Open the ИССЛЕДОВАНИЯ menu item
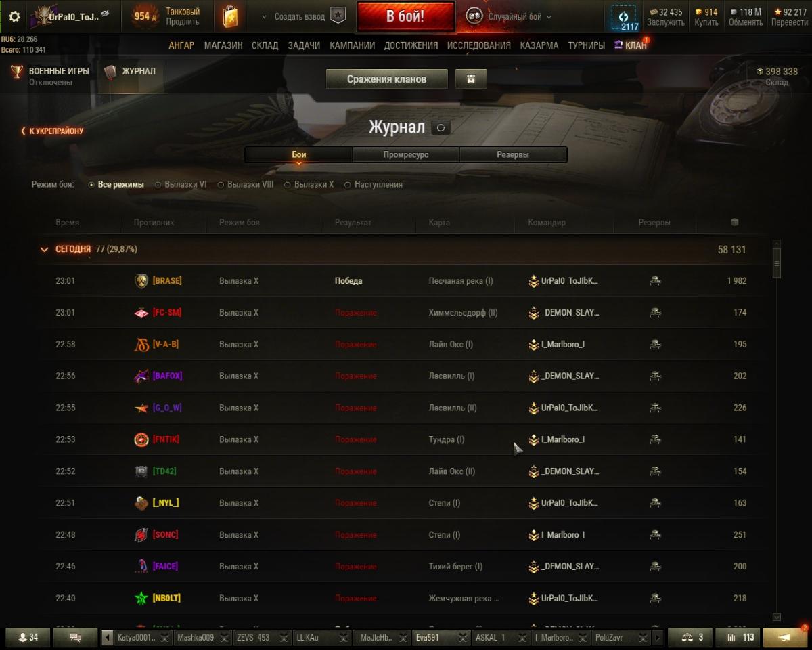 [x=479, y=45]
